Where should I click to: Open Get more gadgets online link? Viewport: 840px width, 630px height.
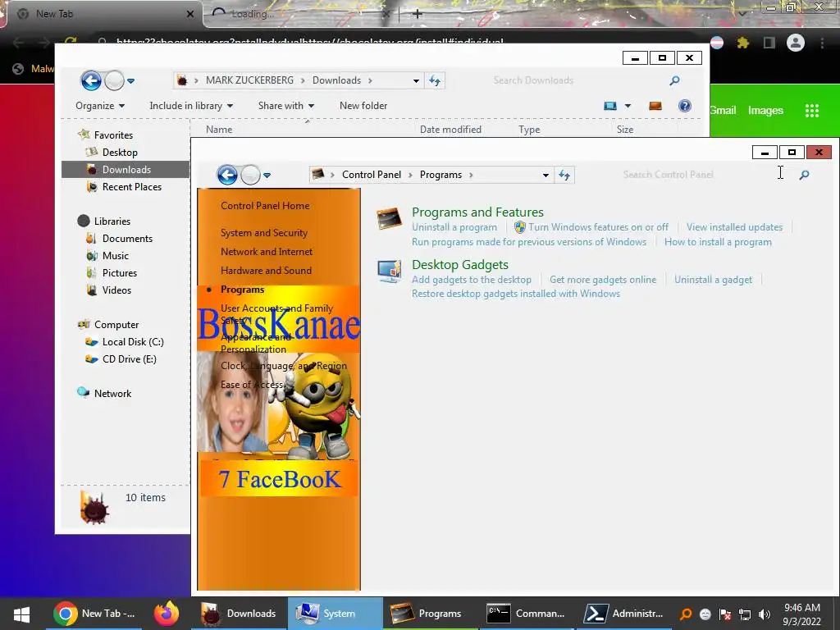603,280
